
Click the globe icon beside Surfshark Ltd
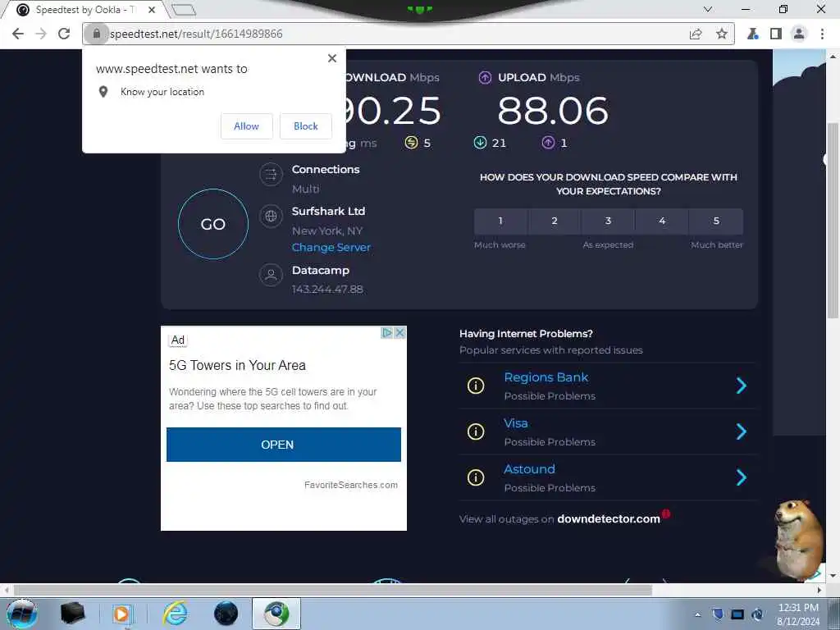pos(271,216)
